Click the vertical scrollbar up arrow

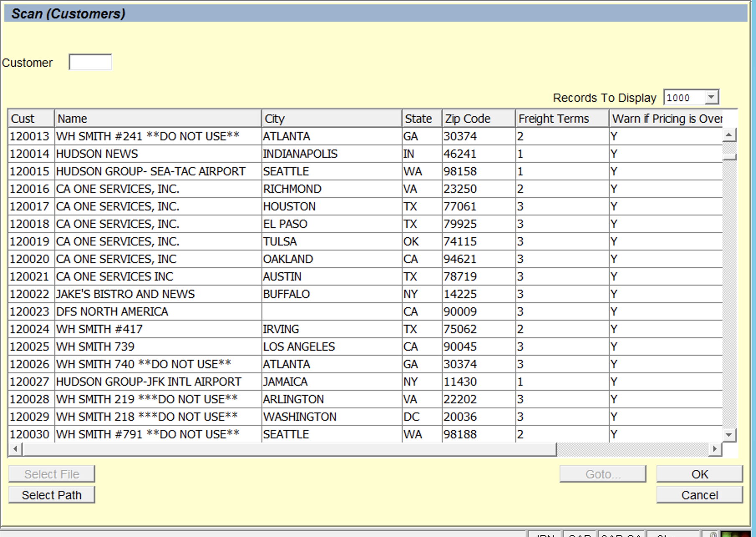coord(729,135)
